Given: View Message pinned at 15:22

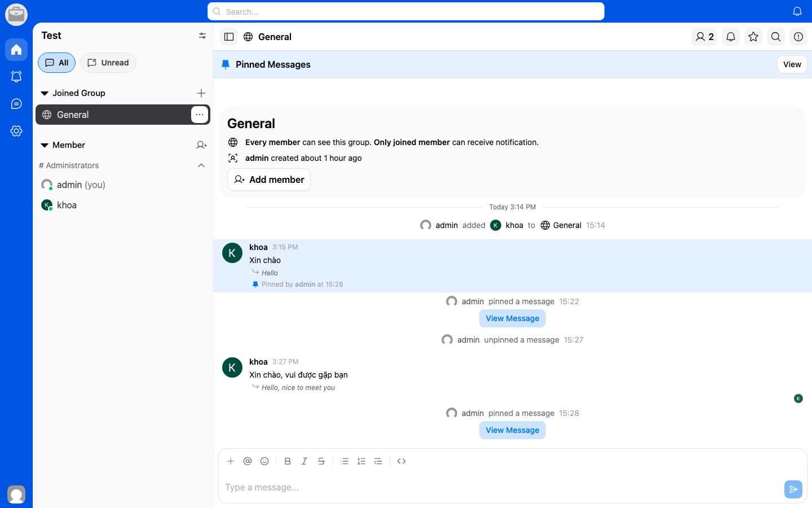Looking at the screenshot, I should pyautogui.click(x=513, y=318).
